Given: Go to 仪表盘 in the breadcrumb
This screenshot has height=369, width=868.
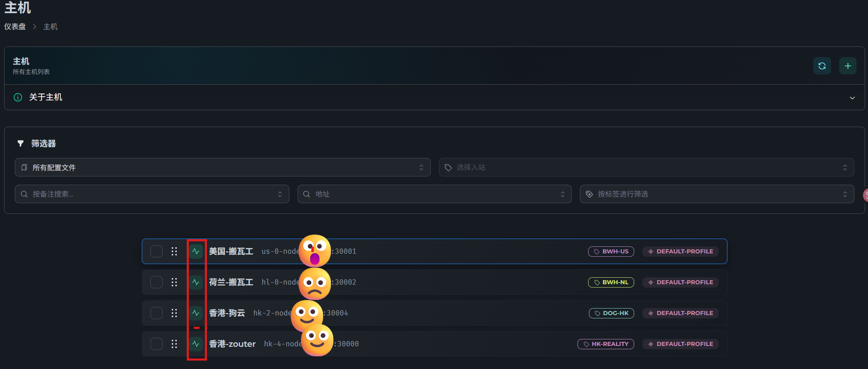Looking at the screenshot, I should coord(15,27).
